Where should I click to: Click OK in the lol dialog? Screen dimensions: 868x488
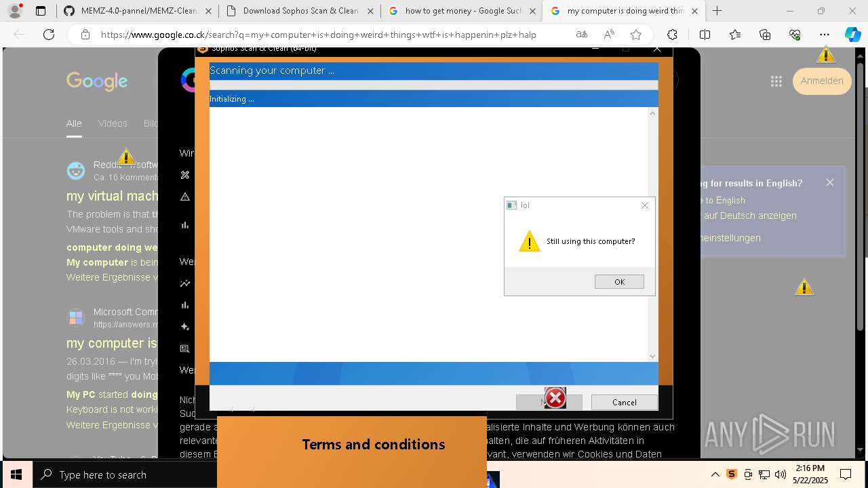(619, 281)
